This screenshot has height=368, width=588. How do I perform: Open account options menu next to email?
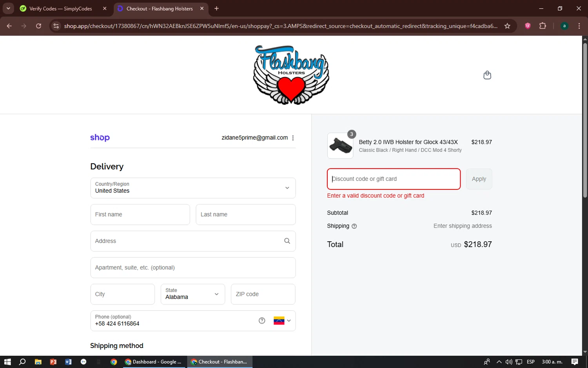pyautogui.click(x=293, y=138)
